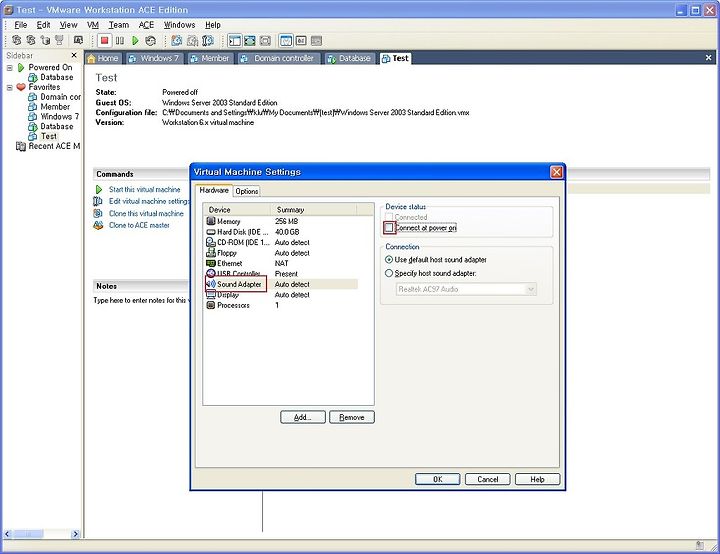Open the File menu
Viewport: 720px width, 554px height.
coord(21,25)
